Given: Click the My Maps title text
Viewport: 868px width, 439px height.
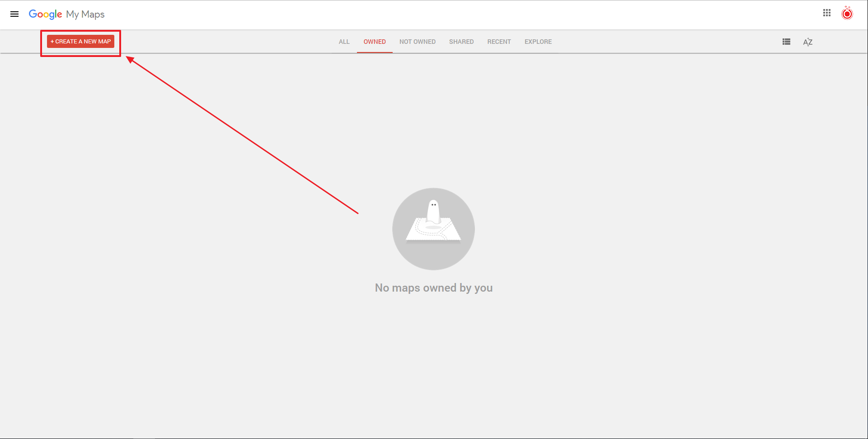Looking at the screenshot, I should click(85, 14).
